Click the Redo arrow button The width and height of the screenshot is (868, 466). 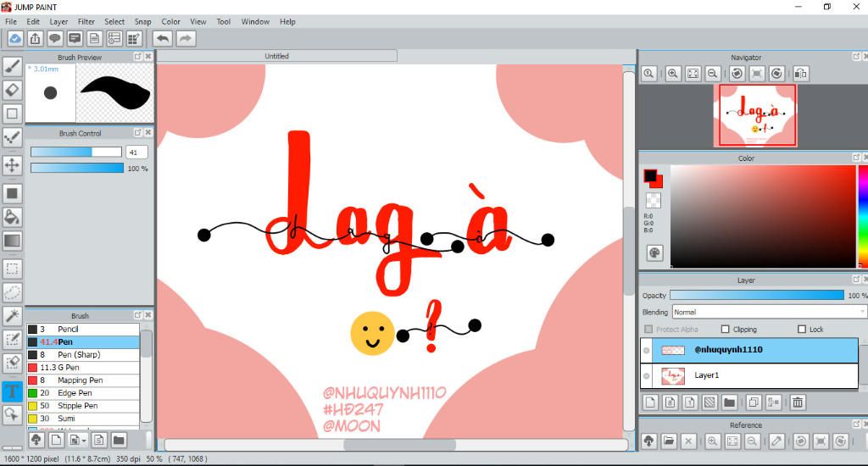point(186,38)
